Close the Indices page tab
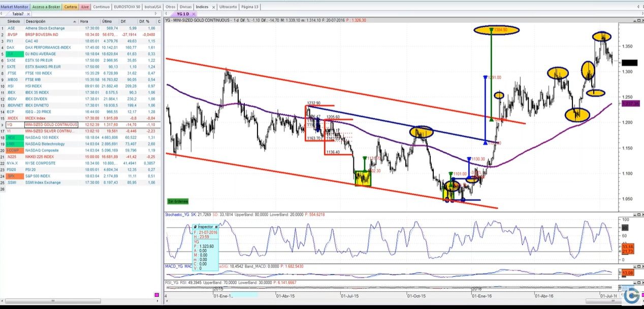 tap(214, 7)
